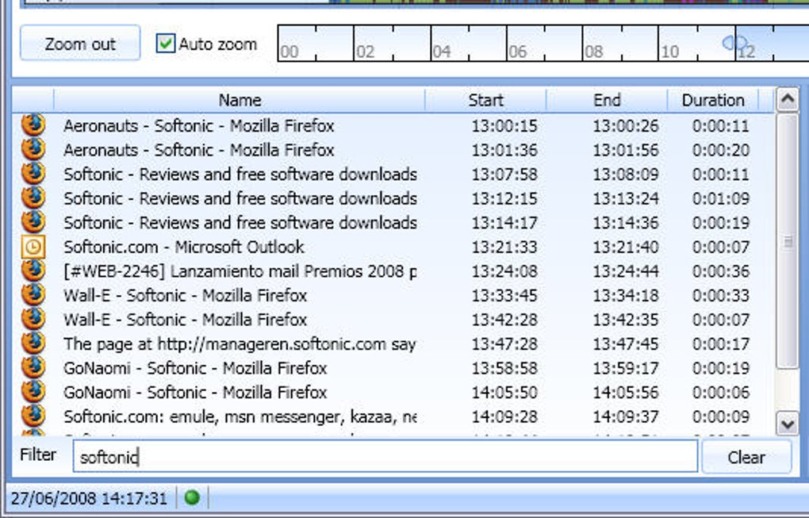Viewport: 809px width, 518px height.
Task: Focus the Filter text field
Action: [385, 457]
